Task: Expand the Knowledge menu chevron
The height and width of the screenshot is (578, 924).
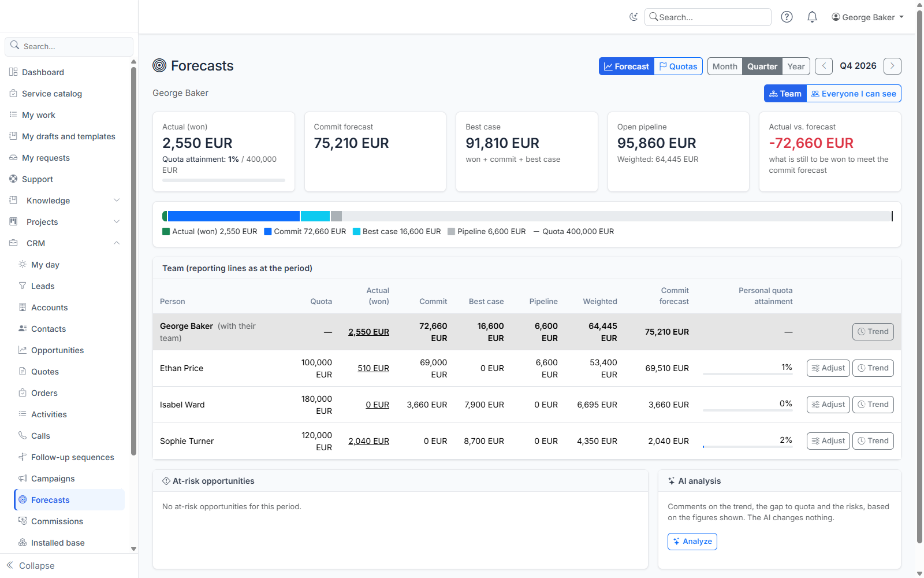Action: 117,200
